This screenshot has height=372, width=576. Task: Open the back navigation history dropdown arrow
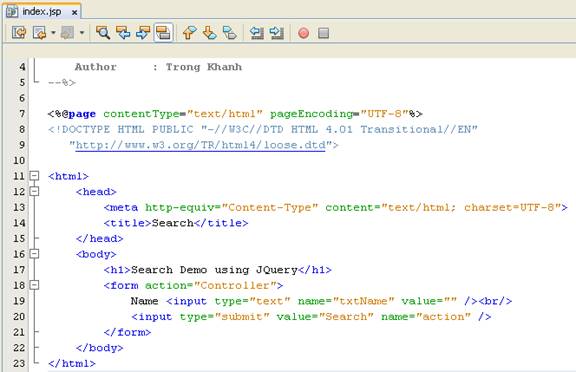pos(53,33)
